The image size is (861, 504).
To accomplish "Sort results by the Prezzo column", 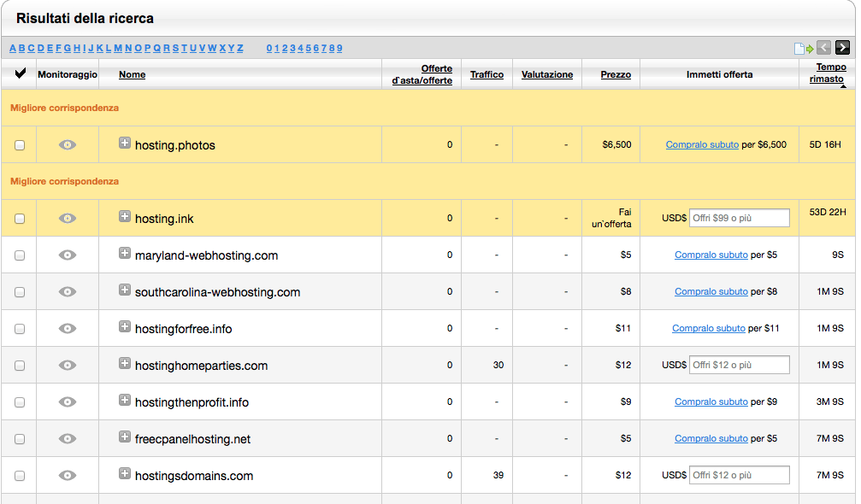I will click(x=615, y=74).
